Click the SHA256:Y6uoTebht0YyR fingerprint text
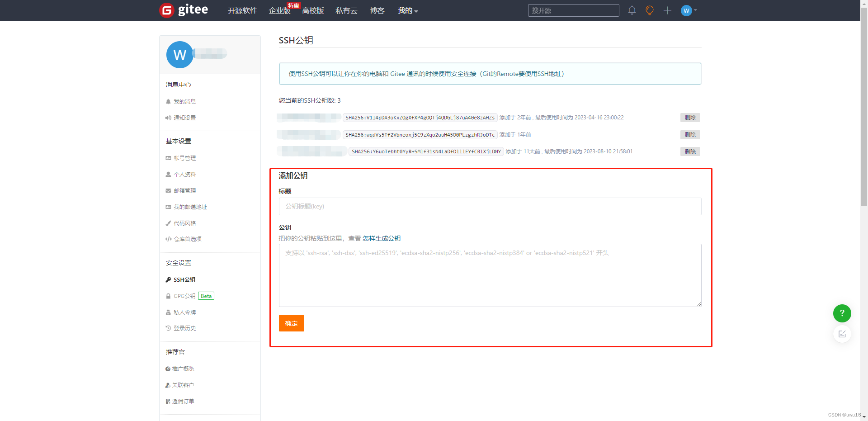868x421 pixels. pyautogui.click(x=426, y=151)
